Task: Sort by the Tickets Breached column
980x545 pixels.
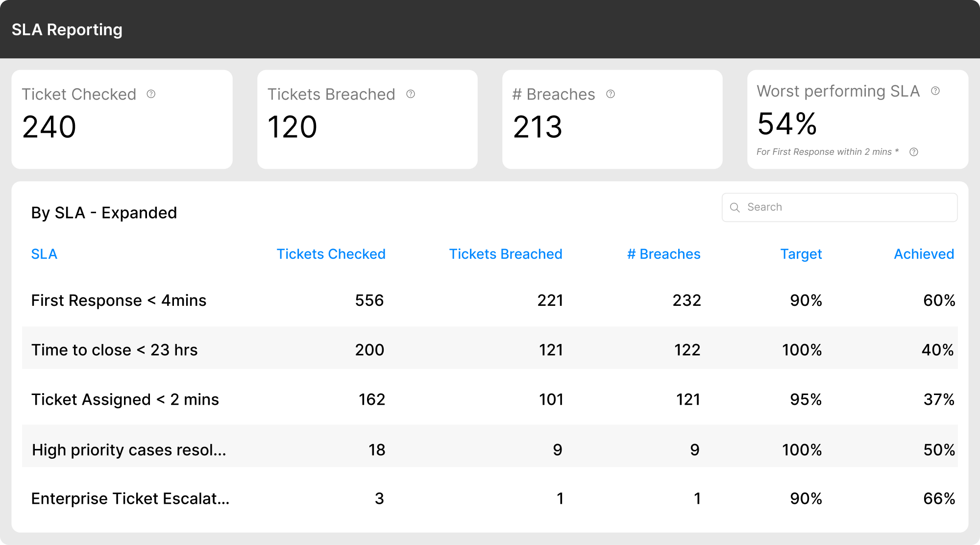Action: 506,254
